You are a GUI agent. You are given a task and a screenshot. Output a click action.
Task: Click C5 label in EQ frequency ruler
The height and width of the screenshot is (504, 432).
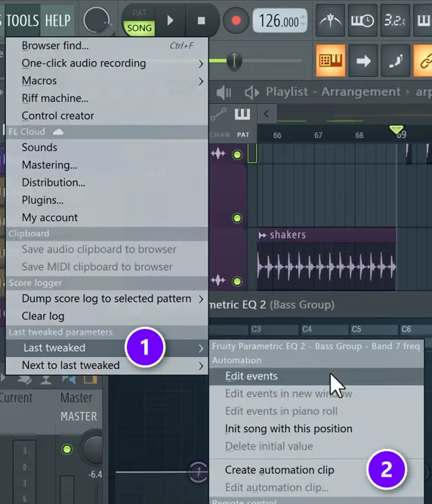coord(356,330)
